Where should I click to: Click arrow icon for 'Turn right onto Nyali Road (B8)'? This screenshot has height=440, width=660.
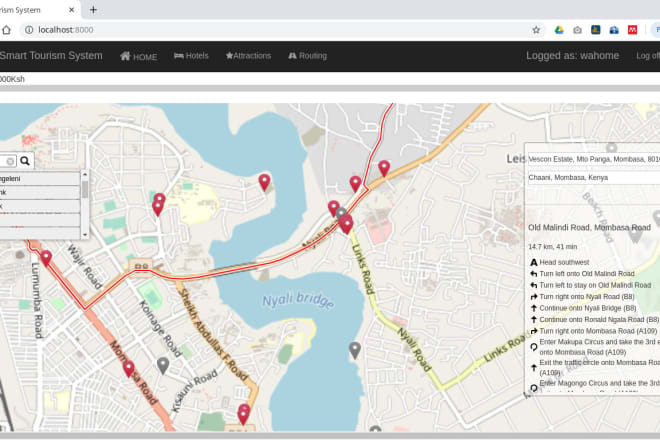coord(533,297)
